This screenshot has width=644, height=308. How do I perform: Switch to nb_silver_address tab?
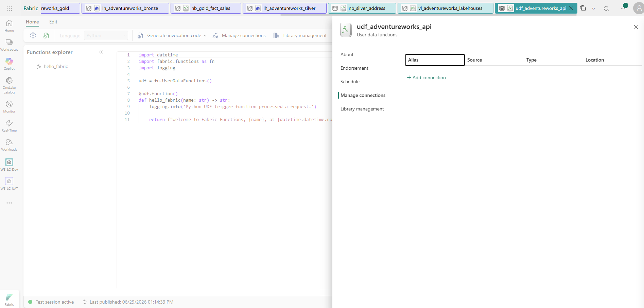[362, 8]
